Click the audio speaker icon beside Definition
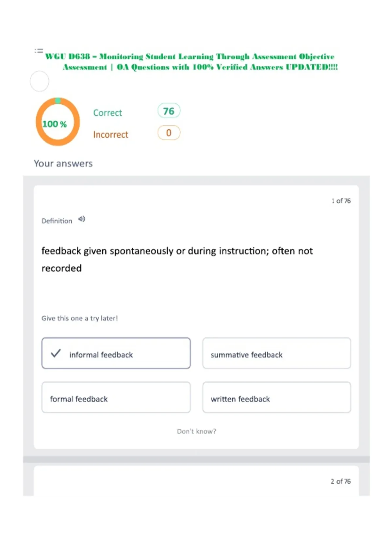 82,219
